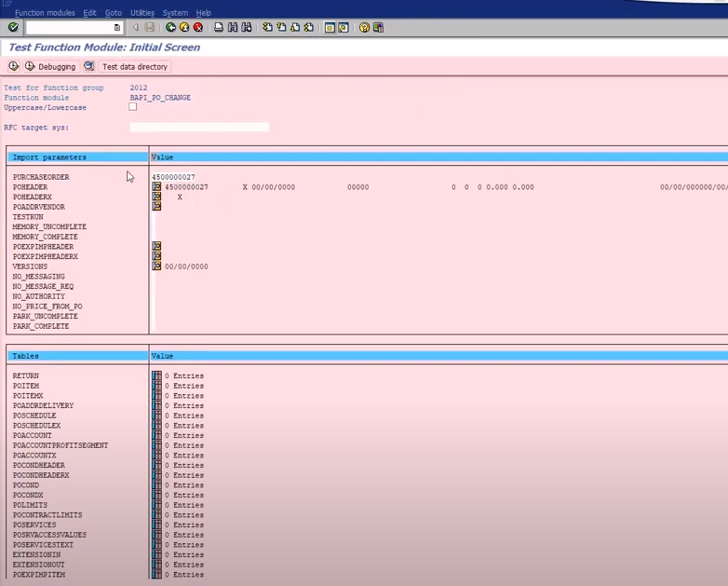
Task: Open POADDRVENDOR structure editor icon
Action: click(156, 207)
